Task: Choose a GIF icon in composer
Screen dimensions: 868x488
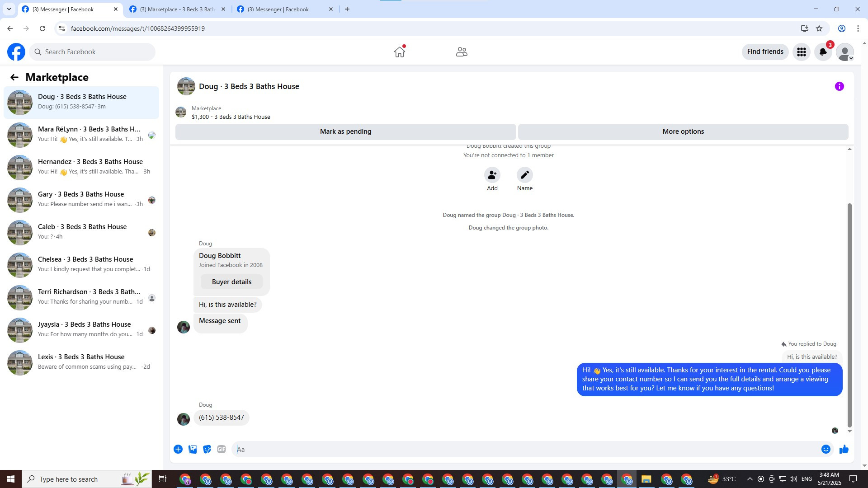Action: pyautogui.click(x=222, y=449)
